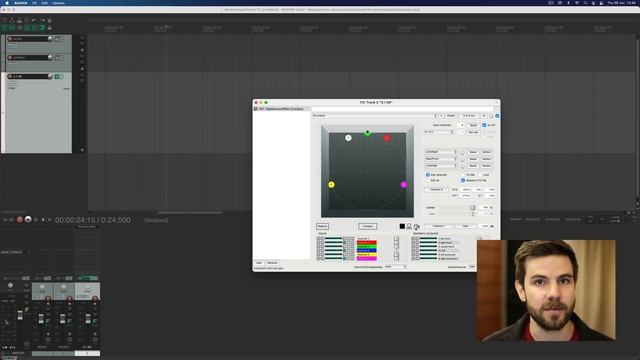Select the Edit selected radio button
640x360 pixels.
click(428, 175)
